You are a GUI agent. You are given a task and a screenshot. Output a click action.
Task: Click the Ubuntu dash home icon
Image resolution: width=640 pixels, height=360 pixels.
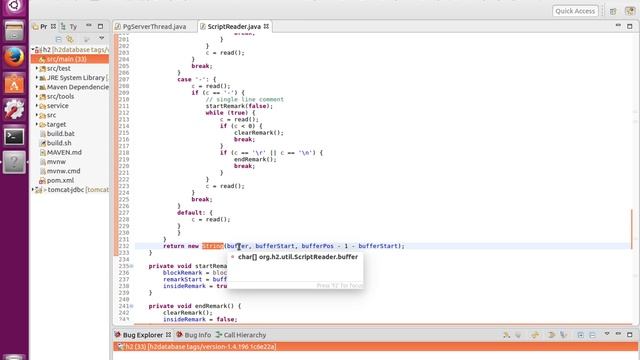tap(14, 6)
